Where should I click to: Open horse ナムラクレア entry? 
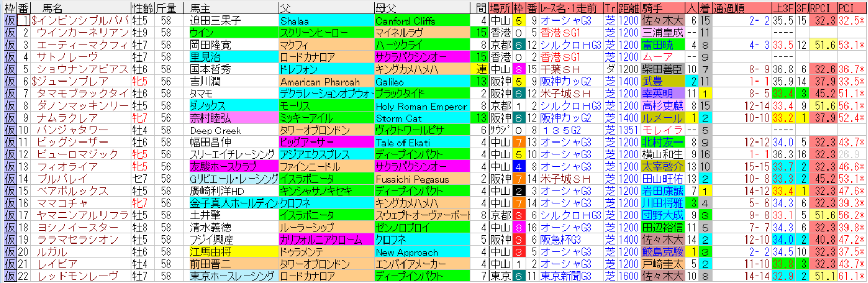[67, 118]
